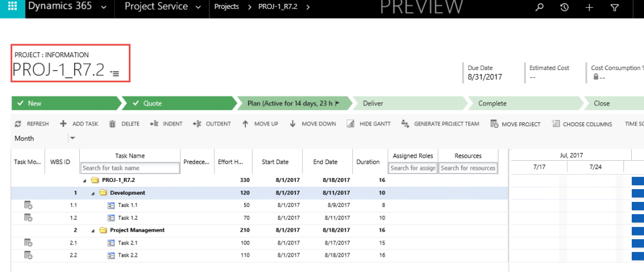Click the 7/24 Gantt week header
This screenshot has width=644, height=272.
click(x=595, y=167)
